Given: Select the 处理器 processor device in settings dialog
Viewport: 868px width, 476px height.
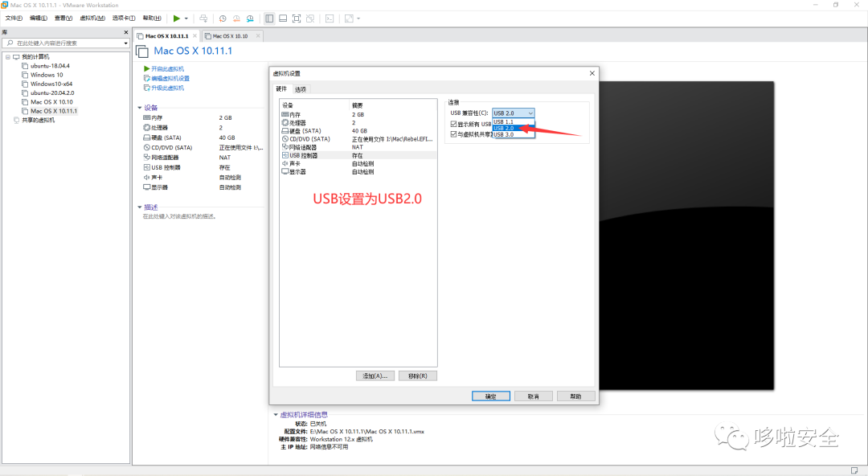Looking at the screenshot, I should 358,122.
